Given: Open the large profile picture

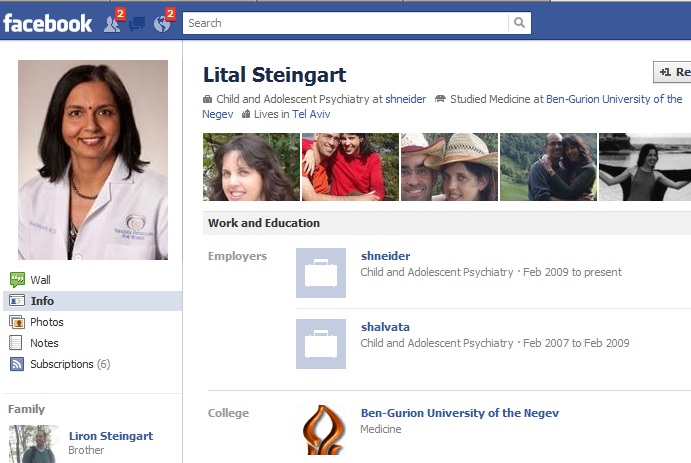Looking at the screenshot, I should click(x=93, y=160).
